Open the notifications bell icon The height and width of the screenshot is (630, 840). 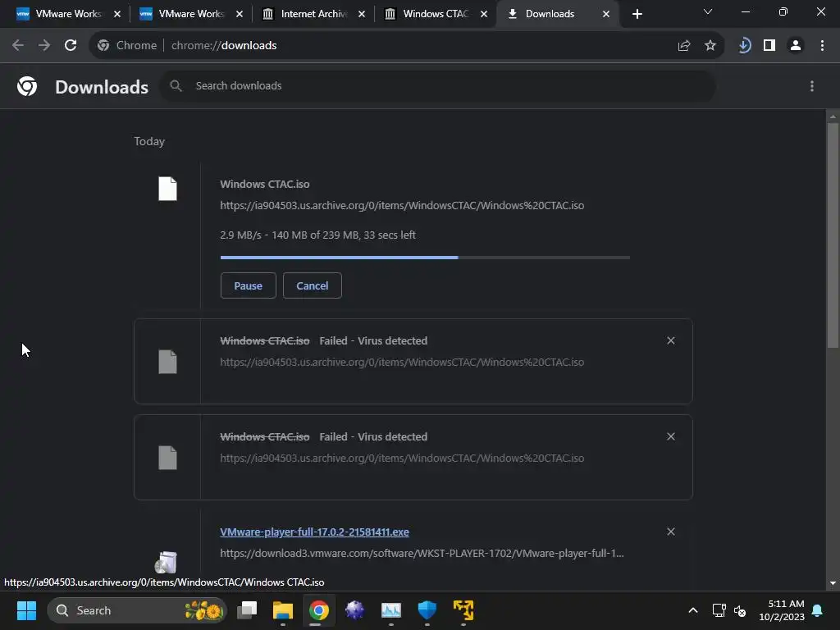tap(818, 610)
